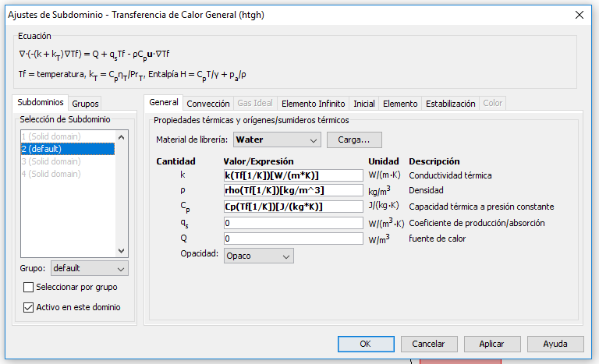This screenshot has width=599, height=364.
Task: Open the Inicial tab
Action: click(x=363, y=104)
